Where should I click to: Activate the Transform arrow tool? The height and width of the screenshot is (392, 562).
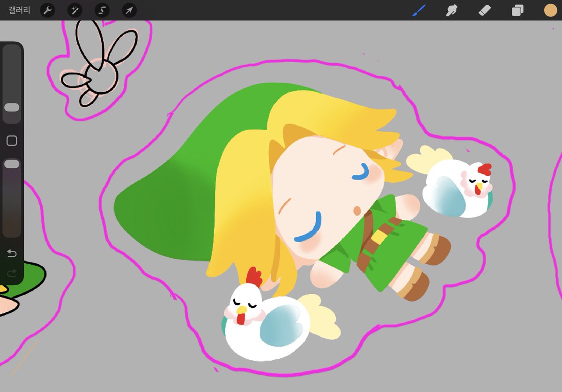point(129,10)
